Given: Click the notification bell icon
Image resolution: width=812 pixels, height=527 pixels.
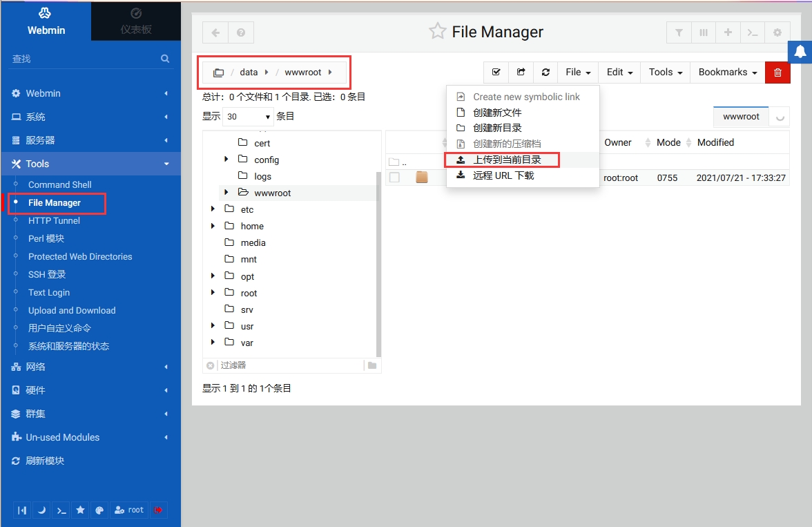Looking at the screenshot, I should (800, 52).
